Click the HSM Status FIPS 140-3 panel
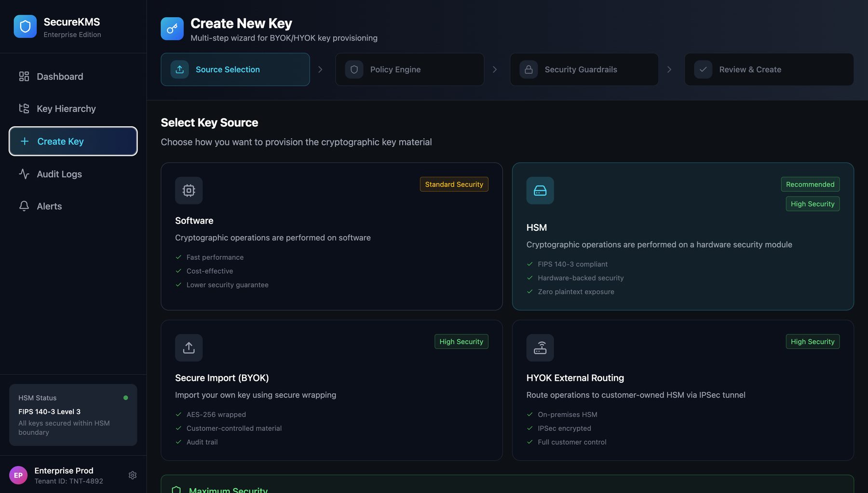The width and height of the screenshot is (868, 493). (x=73, y=415)
